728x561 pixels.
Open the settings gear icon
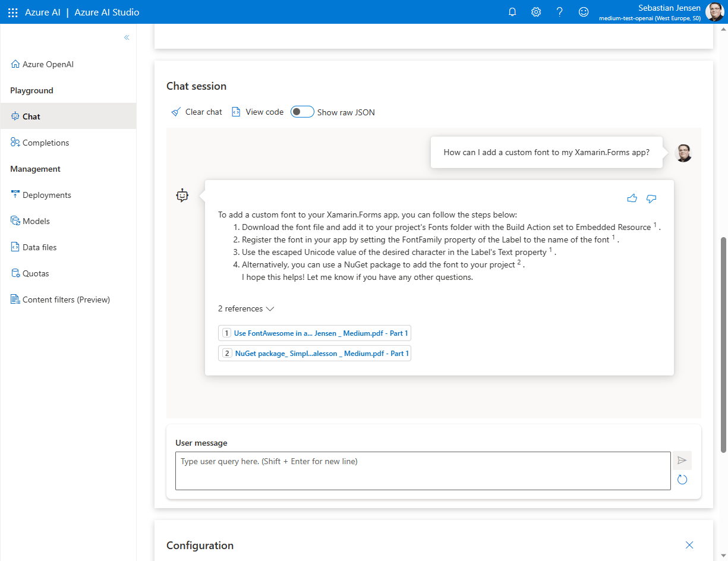click(x=536, y=12)
